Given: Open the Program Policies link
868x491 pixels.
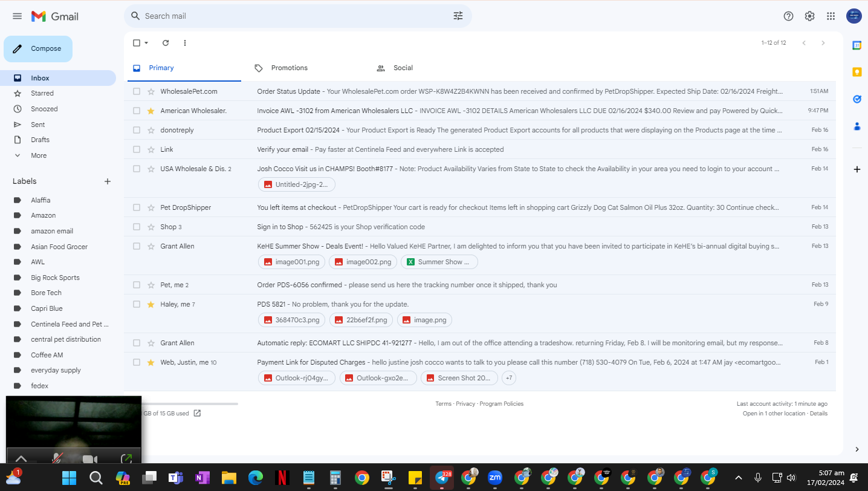Looking at the screenshot, I should [x=502, y=404].
